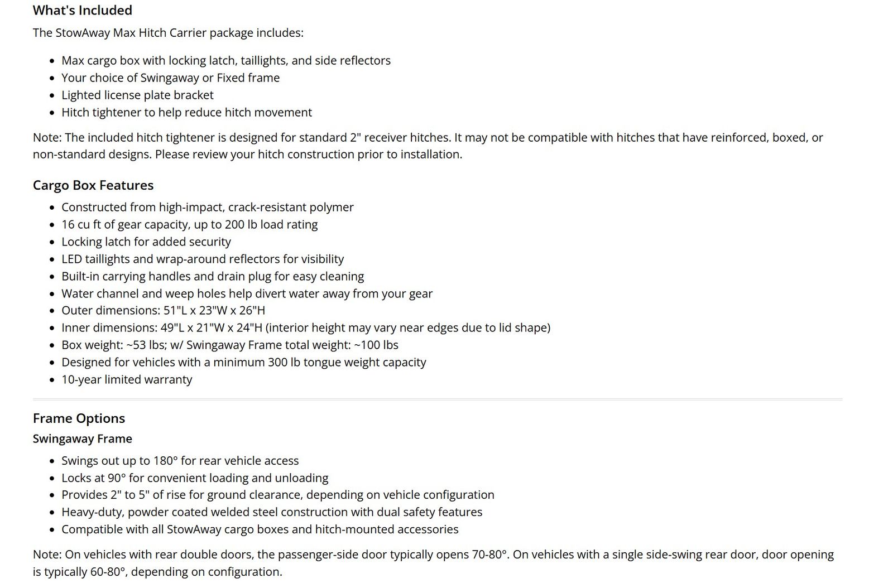Click the Swingaway Frame subheading
The width and height of the screenshot is (893, 588).
[x=83, y=438]
